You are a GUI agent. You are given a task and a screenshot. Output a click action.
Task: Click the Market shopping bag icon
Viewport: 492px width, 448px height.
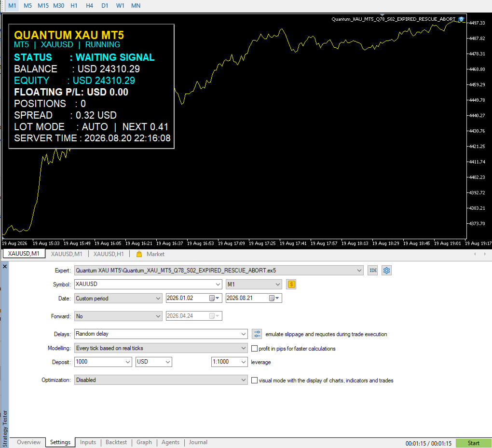139,254
